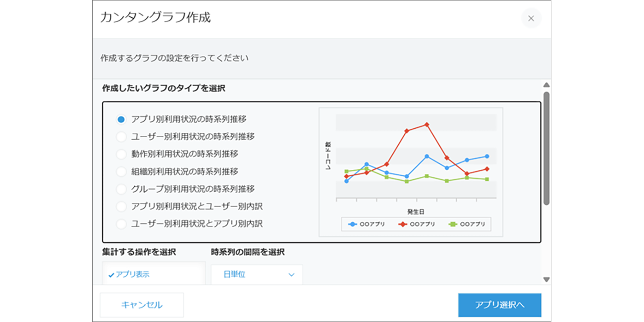Image resolution: width=644 pixels, height=322 pixels.
Task: Click the 発生日 axis label
Action: tap(416, 212)
